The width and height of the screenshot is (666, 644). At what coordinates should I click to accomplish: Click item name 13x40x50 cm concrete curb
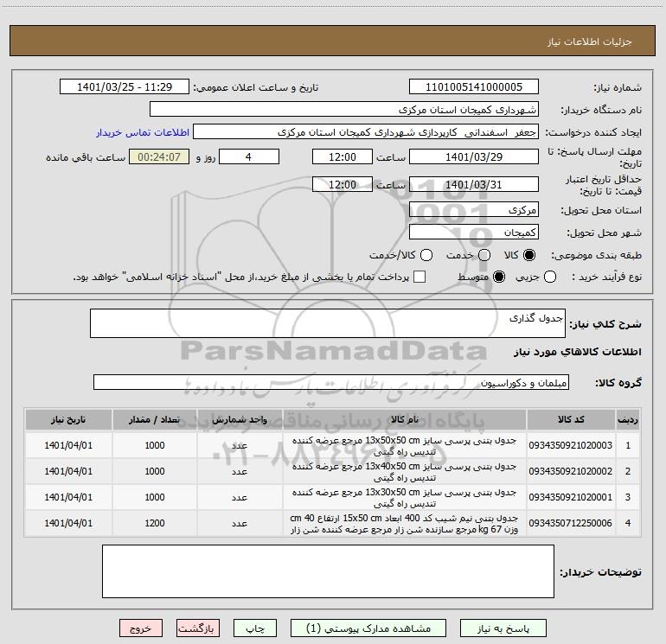(405, 472)
